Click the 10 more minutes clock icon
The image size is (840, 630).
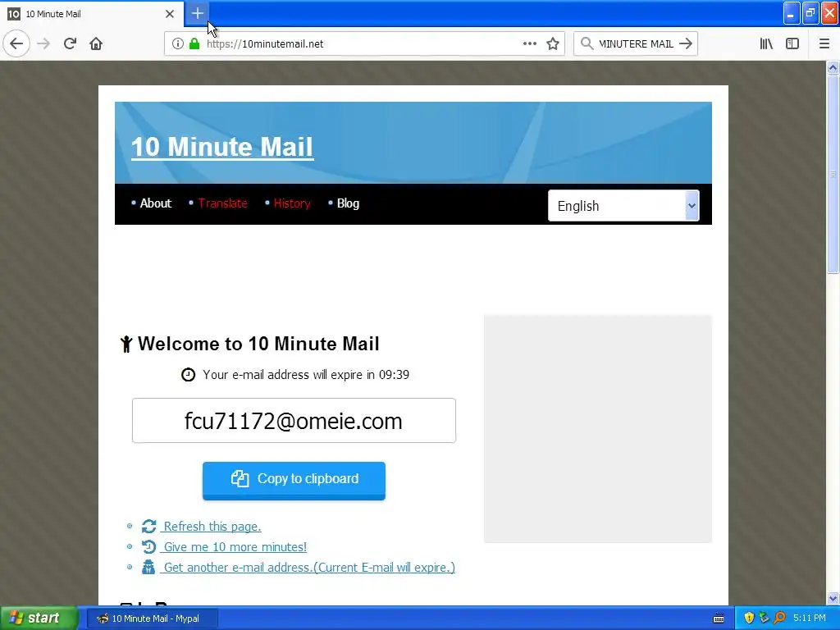149,546
